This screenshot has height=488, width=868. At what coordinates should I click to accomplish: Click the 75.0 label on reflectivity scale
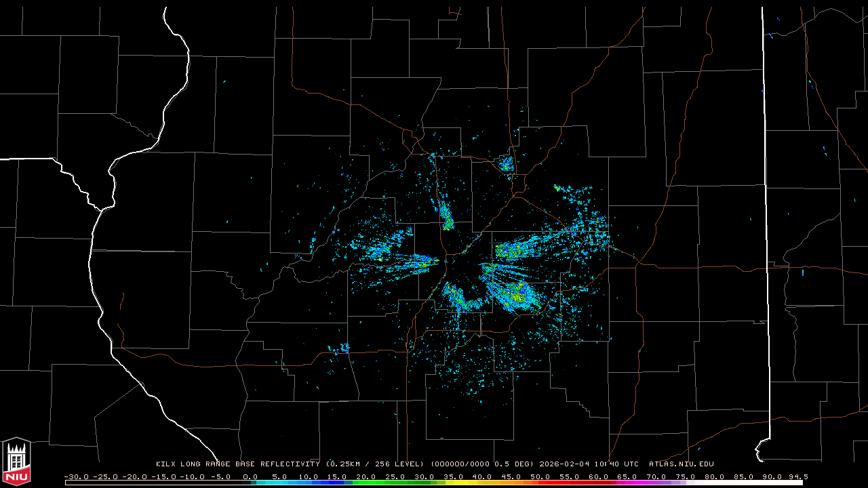click(x=686, y=476)
